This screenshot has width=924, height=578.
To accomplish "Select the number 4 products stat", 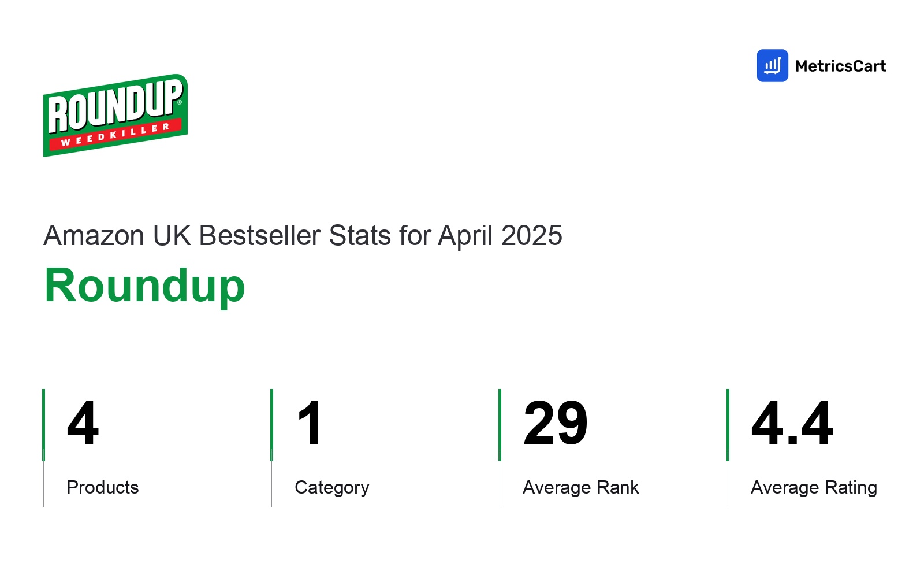I will 83,423.
